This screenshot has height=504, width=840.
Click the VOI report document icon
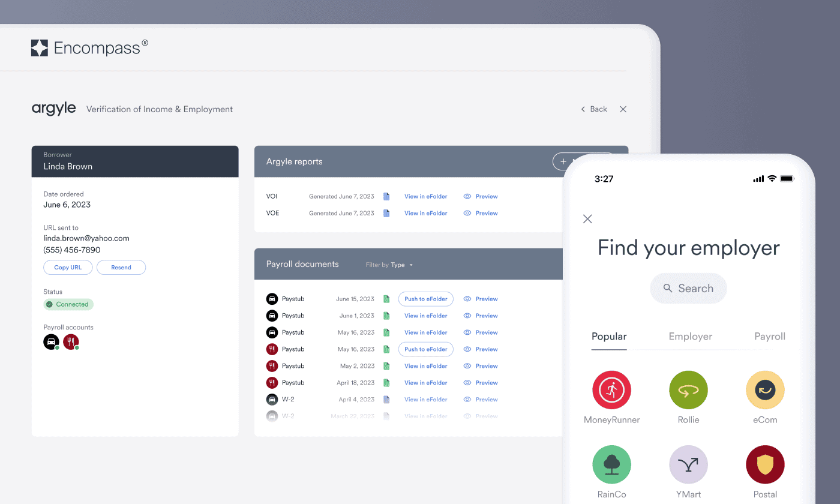coord(386,196)
